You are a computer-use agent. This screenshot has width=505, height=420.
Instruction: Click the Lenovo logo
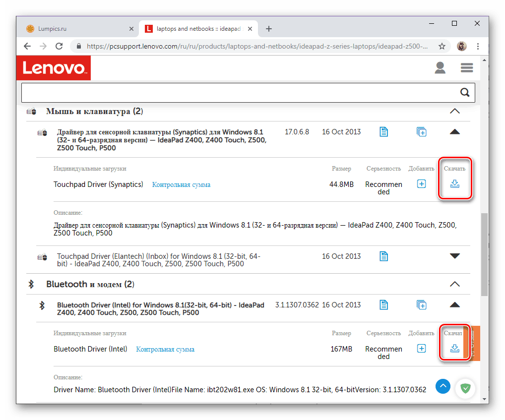coord(53,67)
